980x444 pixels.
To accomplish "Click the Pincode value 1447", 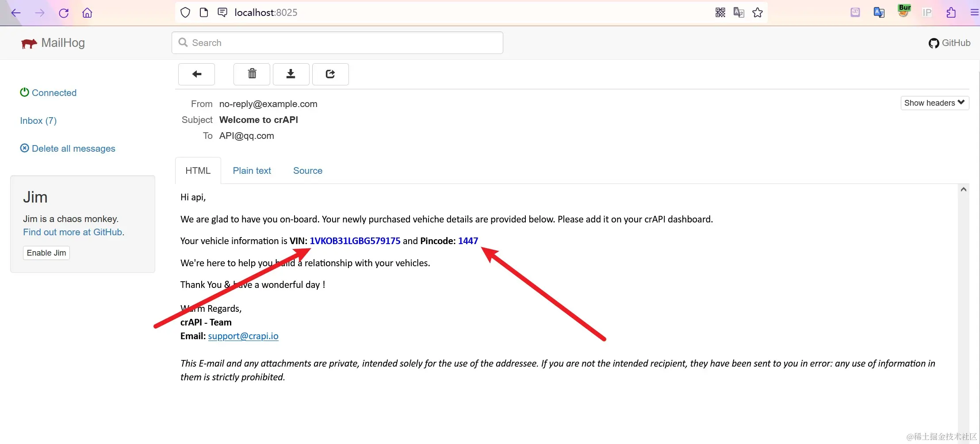I will [x=468, y=241].
